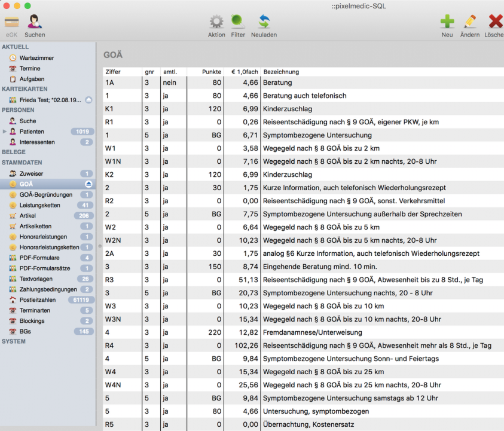Select the K1 Kinderzuschlag row
The width and height of the screenshot is (504, 431).
303,109
